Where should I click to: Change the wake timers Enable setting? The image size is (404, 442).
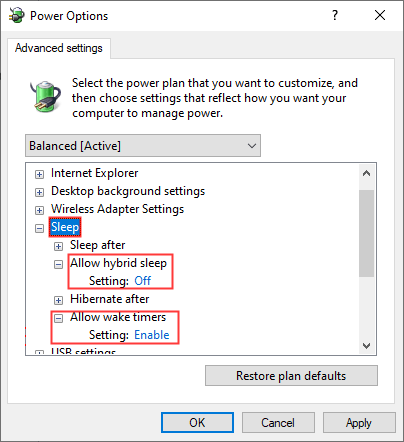click(x=152, y=335)
